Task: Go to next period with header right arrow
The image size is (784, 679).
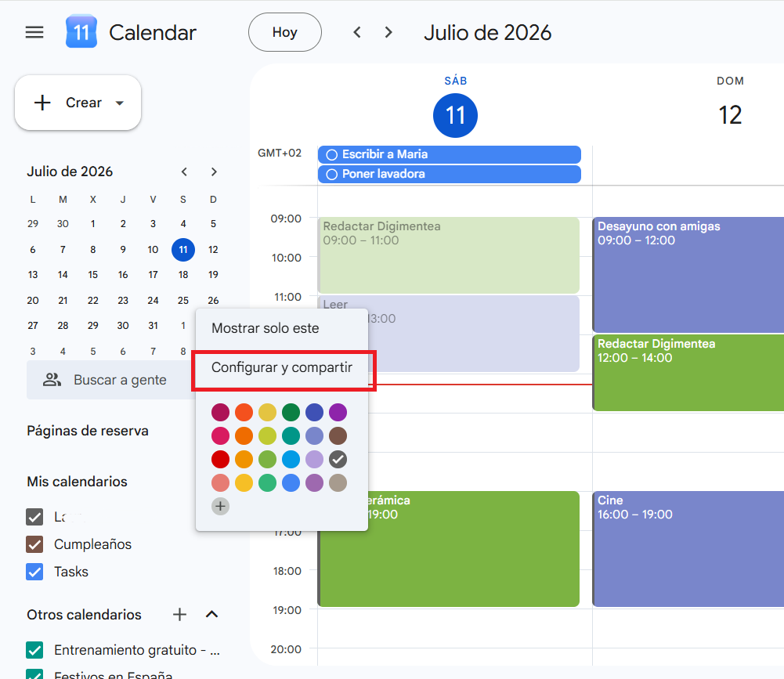Action: click(388, 32)
